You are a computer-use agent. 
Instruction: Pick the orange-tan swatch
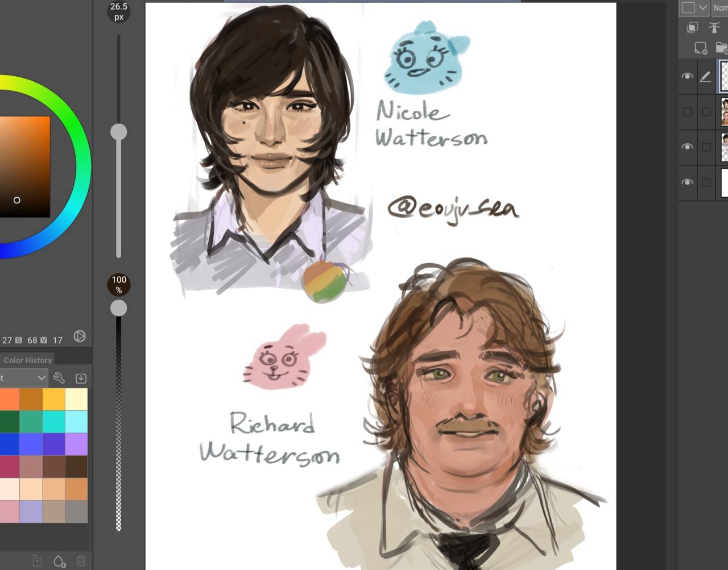pos(76,489)
